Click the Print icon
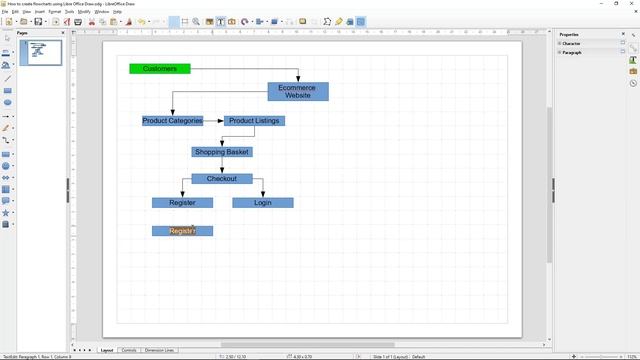 click(x=78, y=22)
